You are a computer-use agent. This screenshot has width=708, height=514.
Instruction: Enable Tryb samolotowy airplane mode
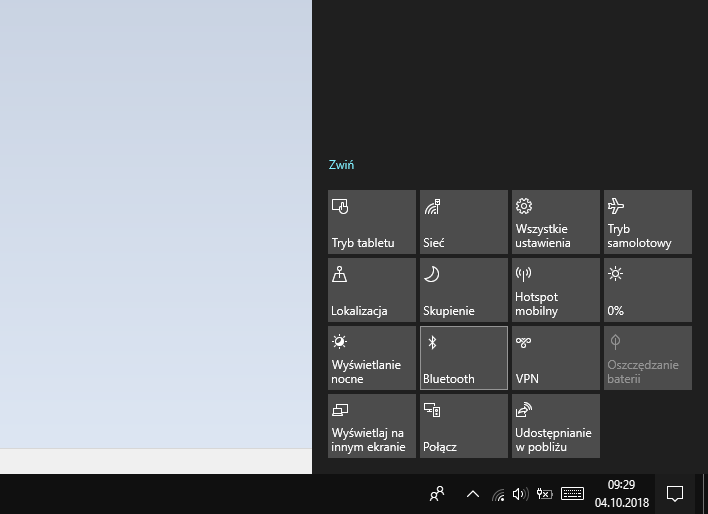pos(647,222)
